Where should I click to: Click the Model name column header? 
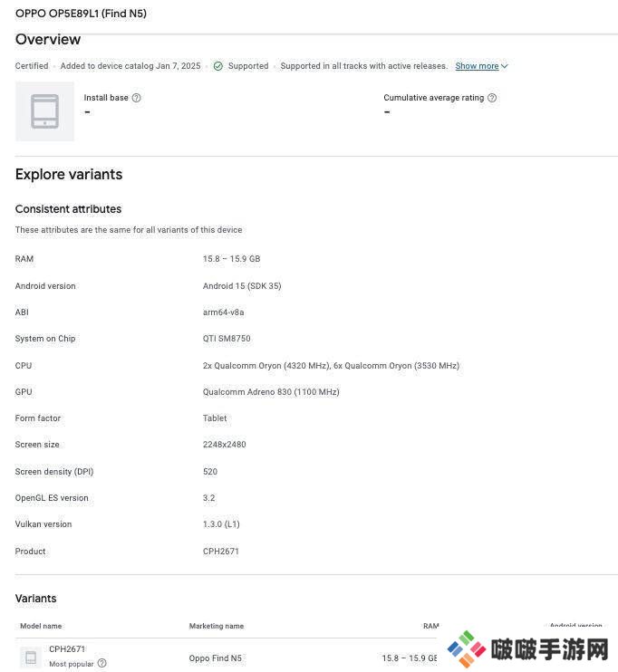41,626
